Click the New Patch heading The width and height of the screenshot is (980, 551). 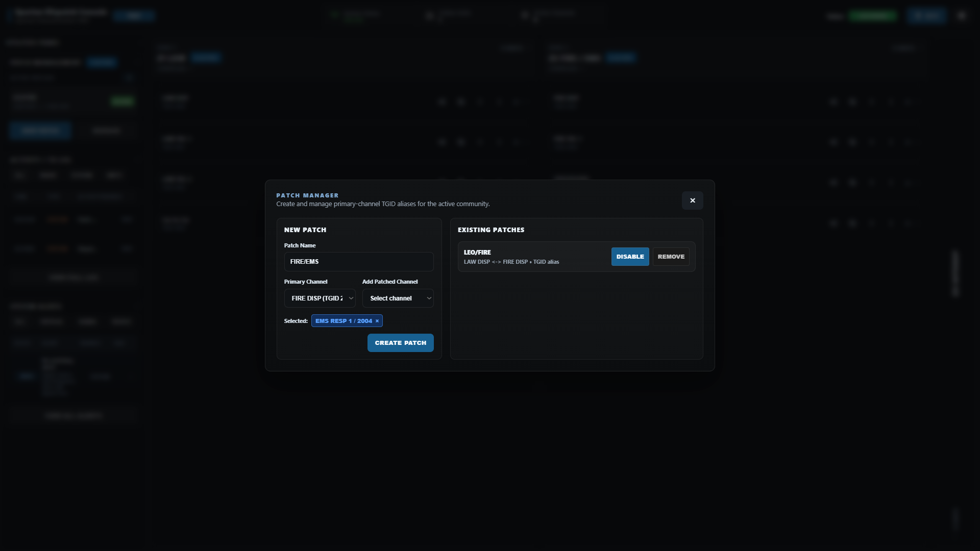pos(305,230)
